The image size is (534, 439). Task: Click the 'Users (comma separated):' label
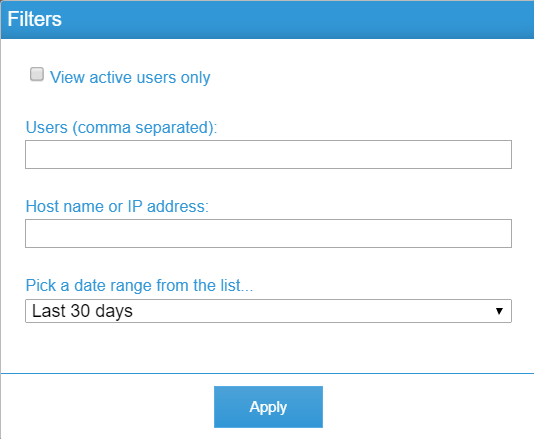pyautogui.click(x=121, y=127)
